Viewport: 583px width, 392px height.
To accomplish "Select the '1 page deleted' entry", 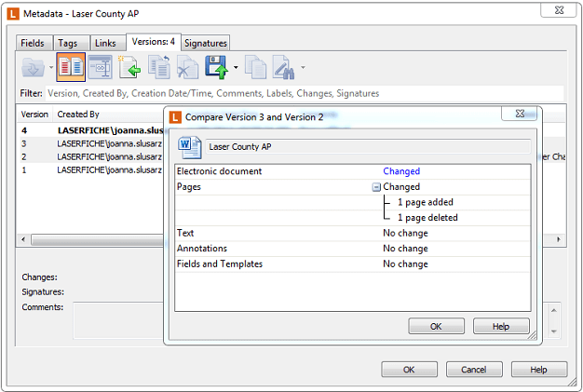I will 427,218.
